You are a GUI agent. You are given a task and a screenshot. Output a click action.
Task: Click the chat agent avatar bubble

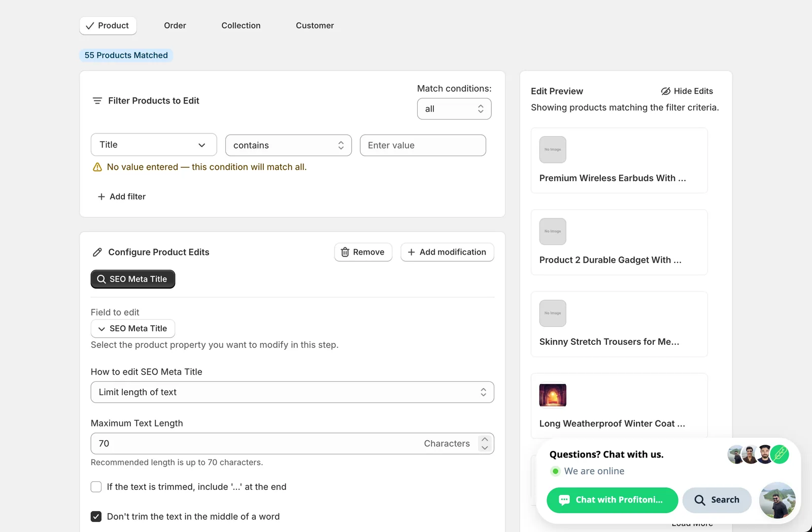pyautogui.click(x=777, y=500)
